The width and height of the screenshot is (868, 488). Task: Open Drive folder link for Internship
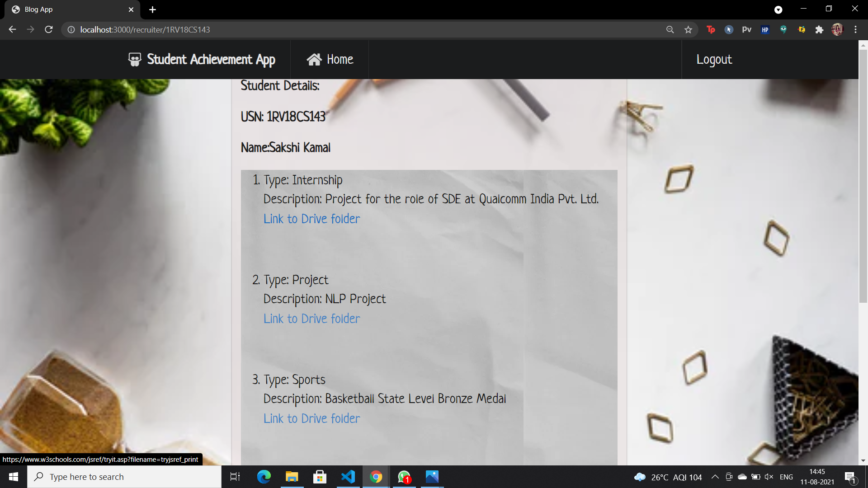(311, 219)
